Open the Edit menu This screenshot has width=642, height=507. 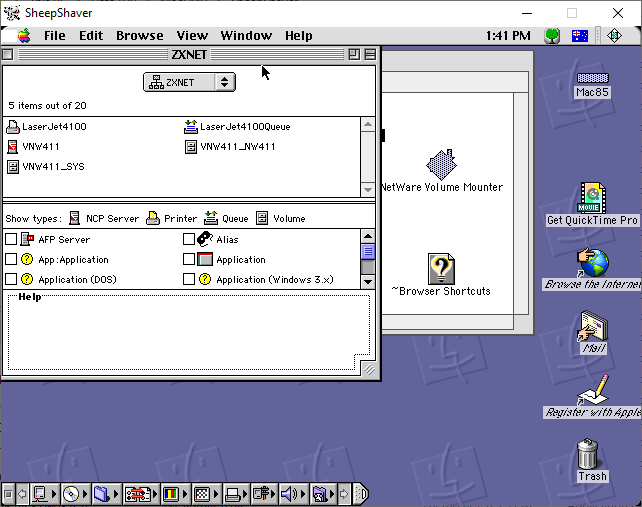tap(91, 36)
